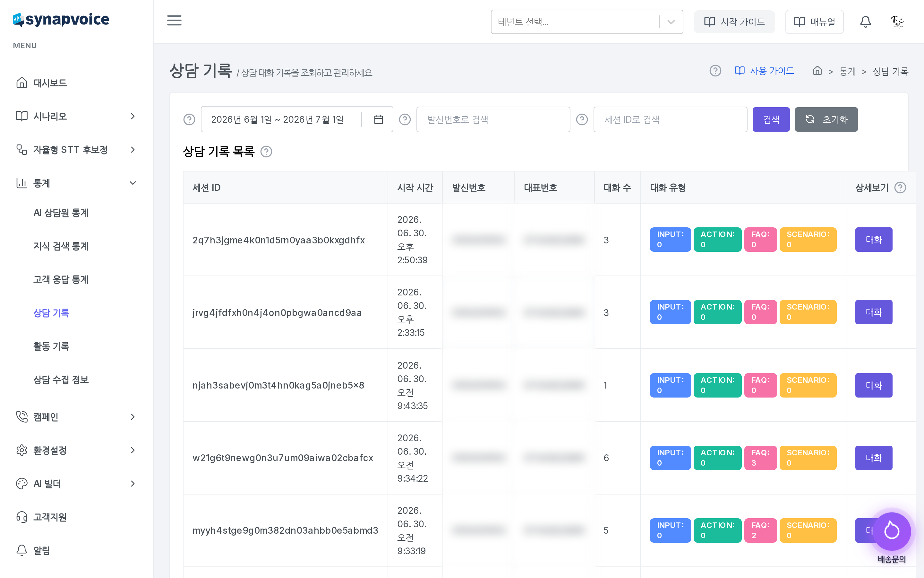Click the 자율형 STT 후보정 icon in sidebar
Image resolution: width=924 pixels, height=578 pixels.
pos(22,149)
